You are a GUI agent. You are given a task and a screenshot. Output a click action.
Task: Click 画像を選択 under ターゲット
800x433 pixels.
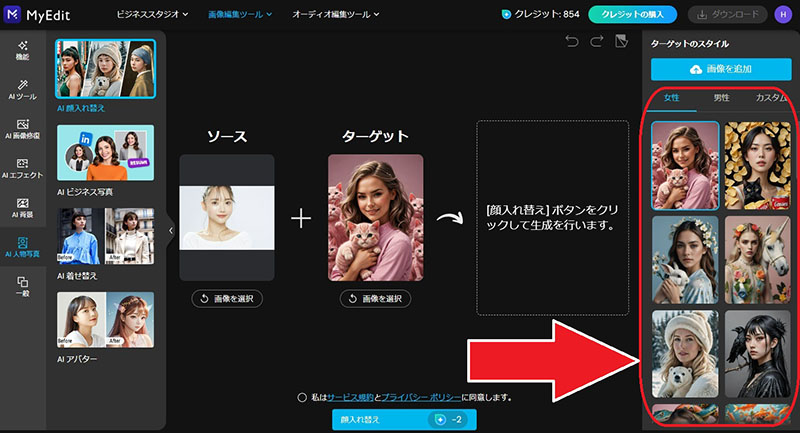click(x=376, y=299)
